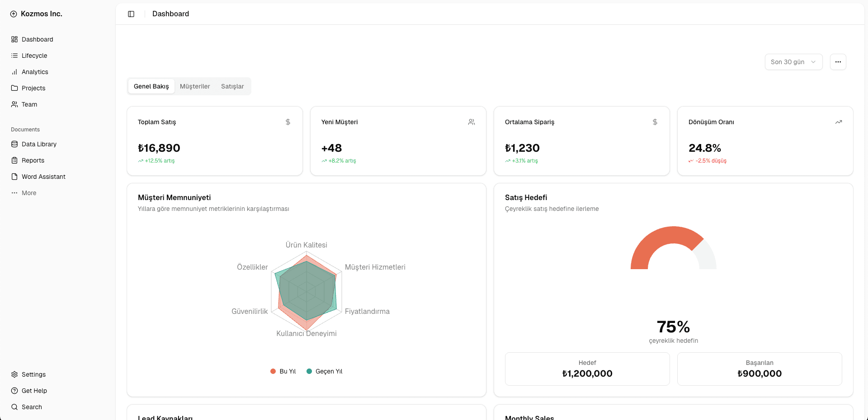Click the Lifecycle list icon

click(14, 56)
